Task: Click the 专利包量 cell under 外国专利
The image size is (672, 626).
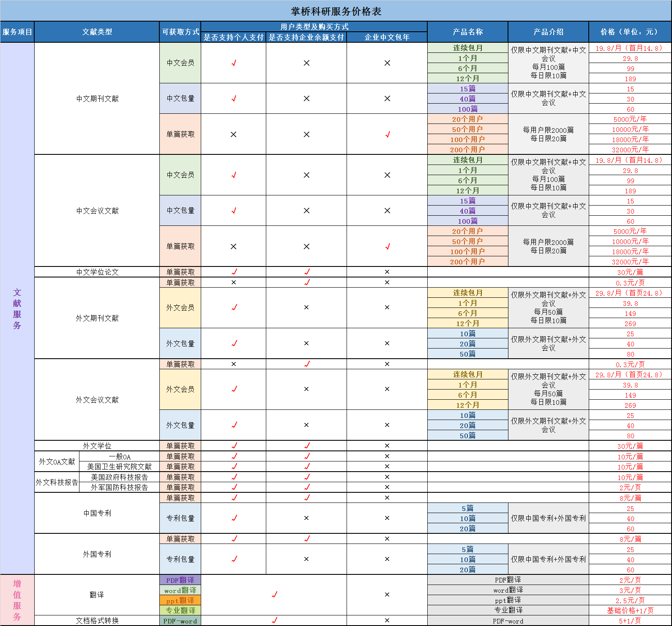Action: 180,559
